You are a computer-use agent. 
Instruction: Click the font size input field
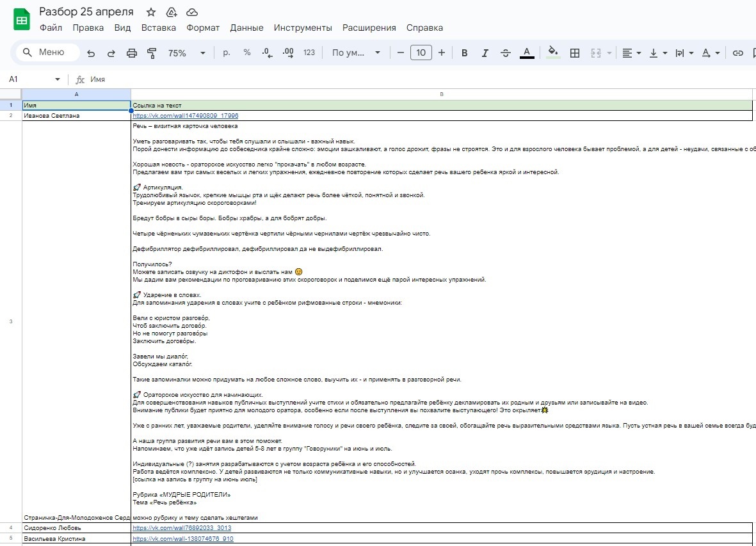[x=421, y=53]
